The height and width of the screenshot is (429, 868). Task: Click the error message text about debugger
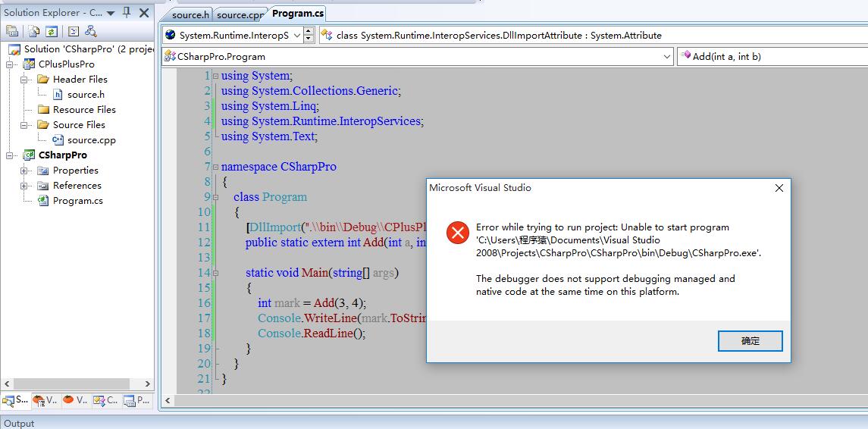tap(605, 285)
